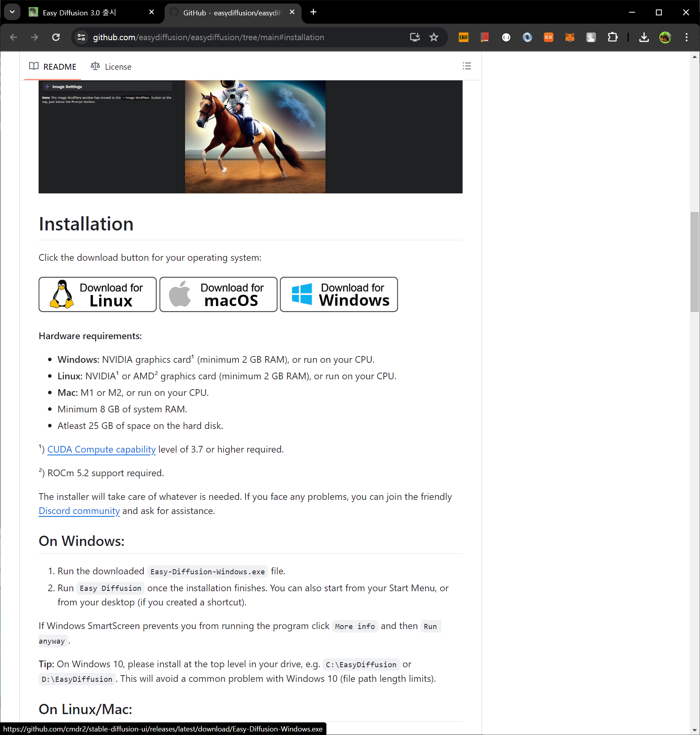The image size is (700, 735).
Task: Reload the GitHub page
Action: (56, 37)
